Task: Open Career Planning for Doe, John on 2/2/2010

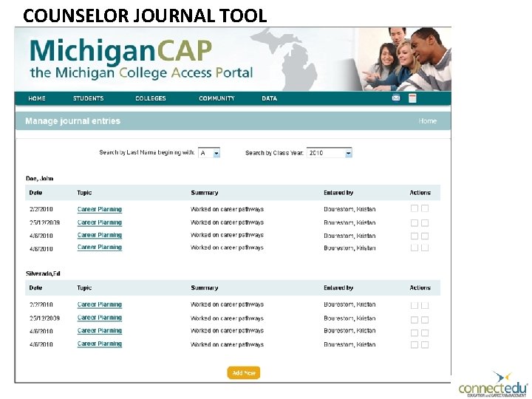Action: pyautogui.click(x=100, y=209)
